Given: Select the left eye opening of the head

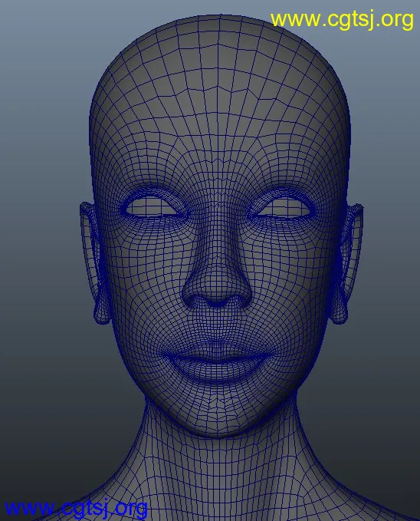Looking at the screenshot, I should (153, 206).
